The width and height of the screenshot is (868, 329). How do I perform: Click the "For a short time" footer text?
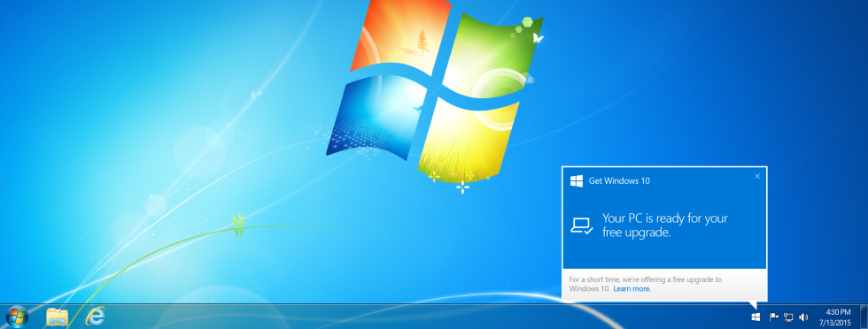coord(646,284)
